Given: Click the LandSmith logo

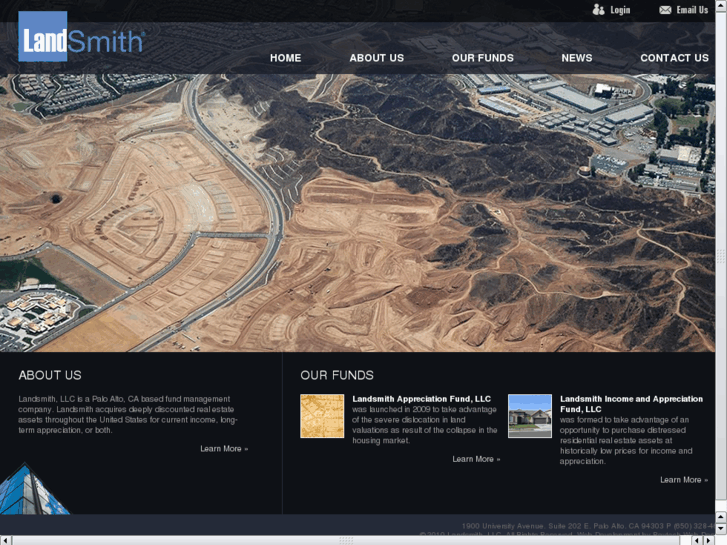Looking at the screenshot, I should point(82,37).
